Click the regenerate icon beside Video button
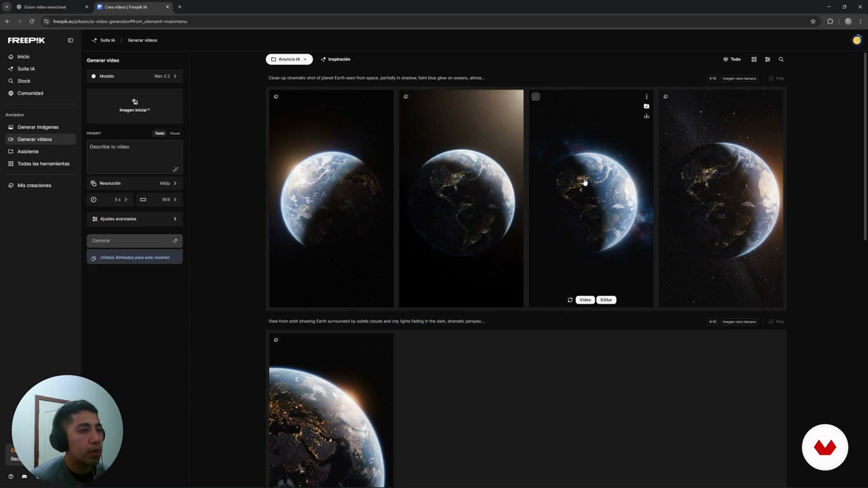This screenshot has height=488, width=868. 570,300
